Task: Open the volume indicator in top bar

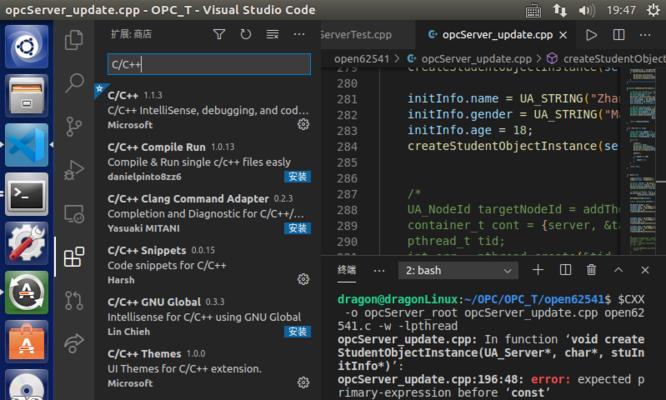Action: (587, 10)
